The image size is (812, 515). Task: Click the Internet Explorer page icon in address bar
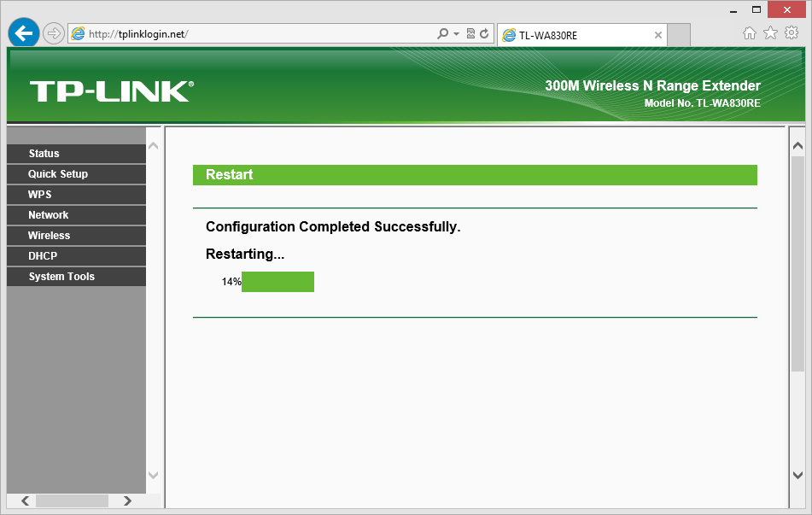tap(78, 34)
